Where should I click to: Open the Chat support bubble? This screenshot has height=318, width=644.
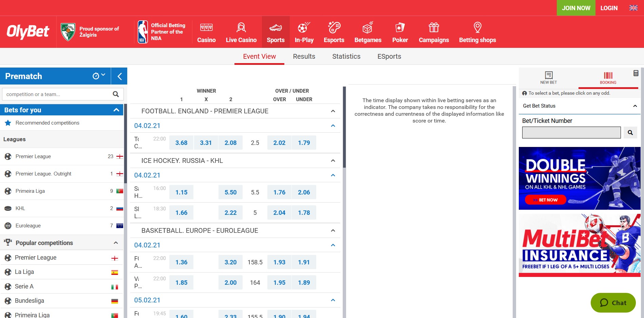613,303
